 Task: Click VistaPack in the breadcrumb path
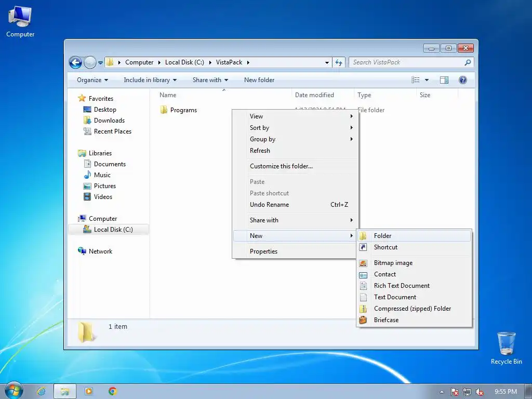point(229,62)
